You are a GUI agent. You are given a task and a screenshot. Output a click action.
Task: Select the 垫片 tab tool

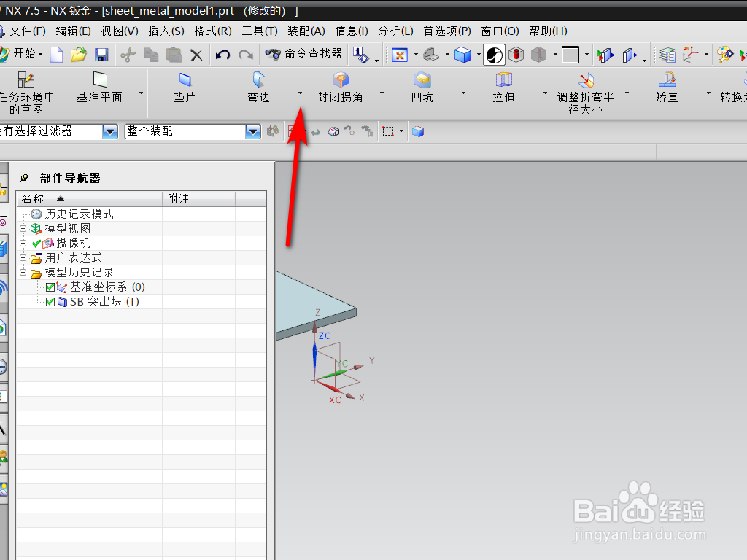coord(185,87)
